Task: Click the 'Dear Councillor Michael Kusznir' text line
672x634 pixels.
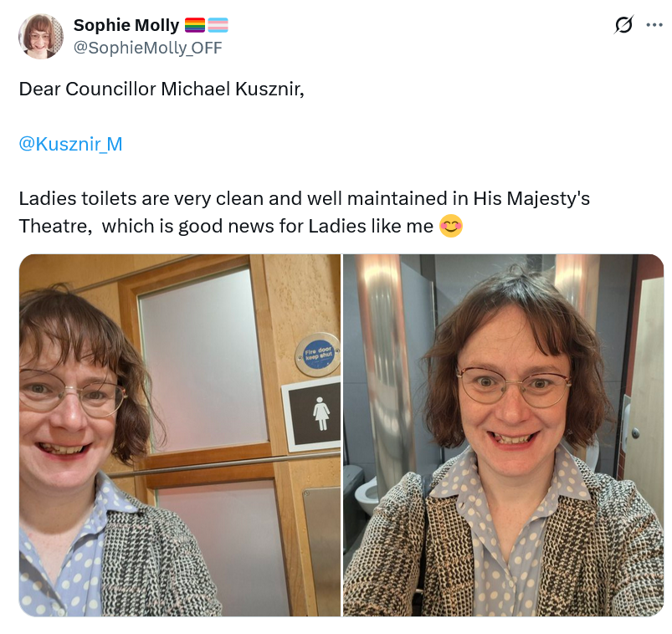Action: (x=162, y=89)
